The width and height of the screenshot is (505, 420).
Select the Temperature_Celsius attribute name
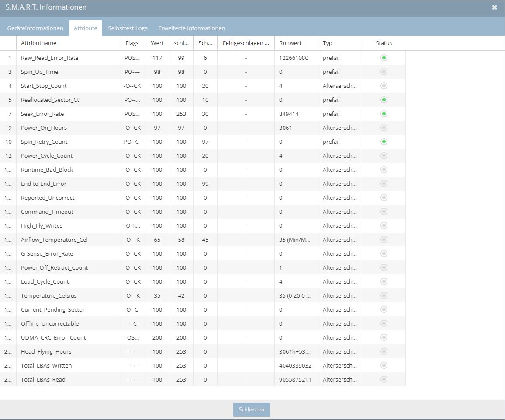(x=48, y=296)
